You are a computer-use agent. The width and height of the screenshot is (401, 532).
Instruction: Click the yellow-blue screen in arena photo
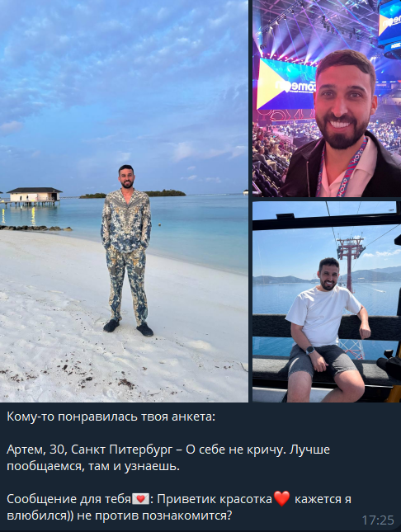pos(285,84)
